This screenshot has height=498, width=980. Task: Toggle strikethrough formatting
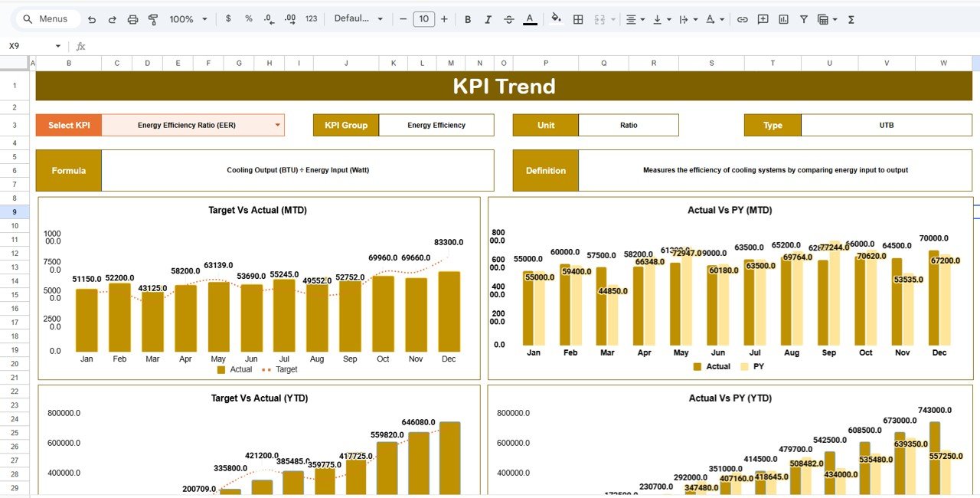click(x=508, y=18)
